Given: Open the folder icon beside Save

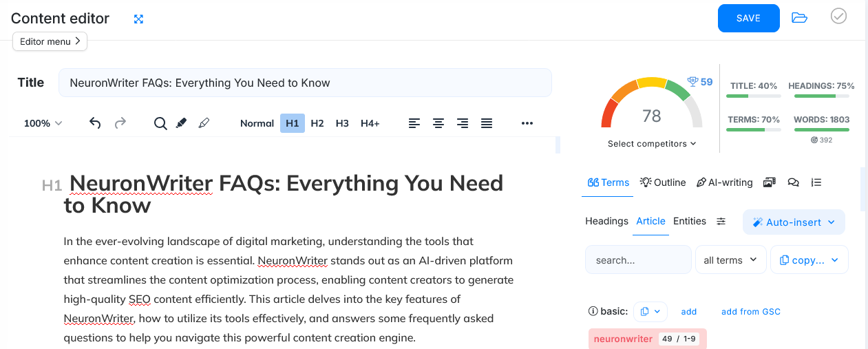Looking at the screenshot, I should [x=799, y=18].
